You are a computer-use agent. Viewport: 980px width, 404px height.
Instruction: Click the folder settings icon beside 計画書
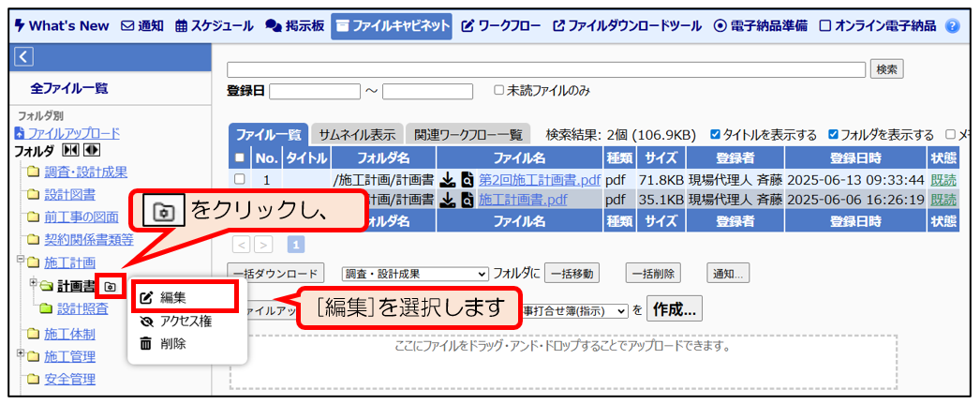[111, 286]
